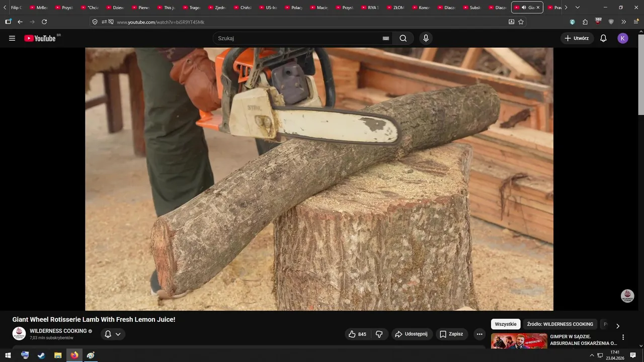This screenshot has width=644, height=362.
Task: Show more toolbar items with double chevron
Action: (x=623, y=22)
